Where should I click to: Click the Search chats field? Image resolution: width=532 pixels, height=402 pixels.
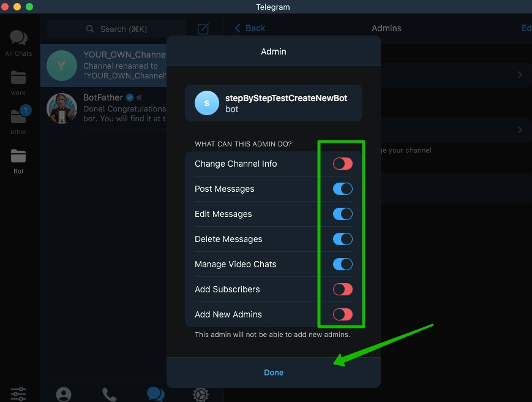click(x=116, y=29)
